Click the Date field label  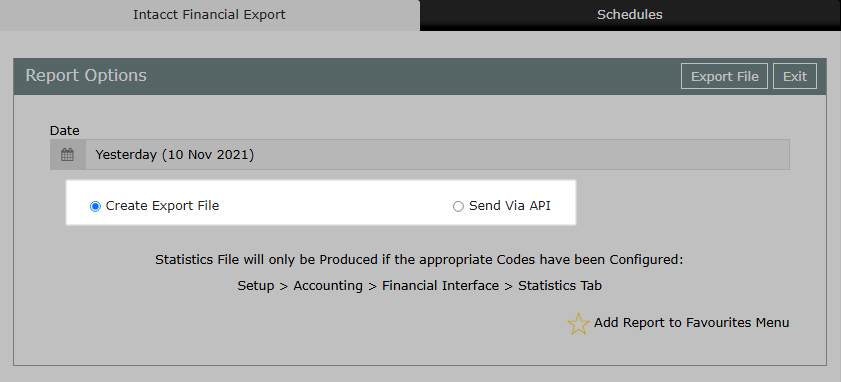[64, 130]
